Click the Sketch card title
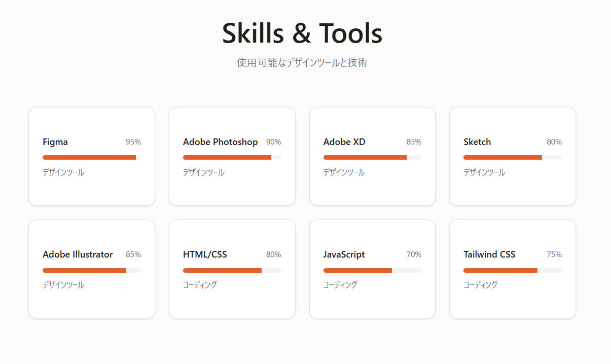611x364 pixels. [x=477, y=142]
